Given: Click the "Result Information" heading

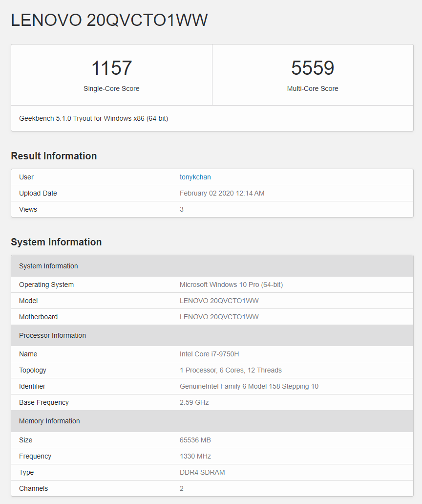Looking at the screenshot, I should click(x=54, y=156).
